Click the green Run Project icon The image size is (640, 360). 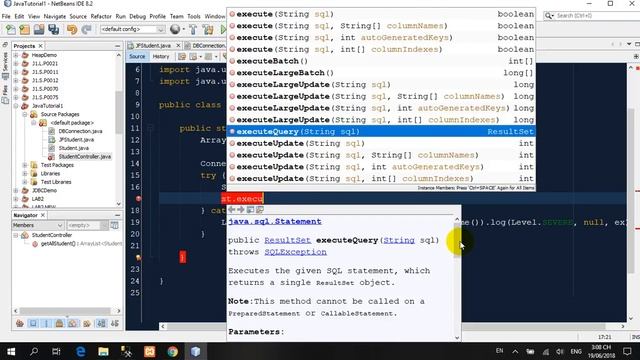(x=223, y=29)
